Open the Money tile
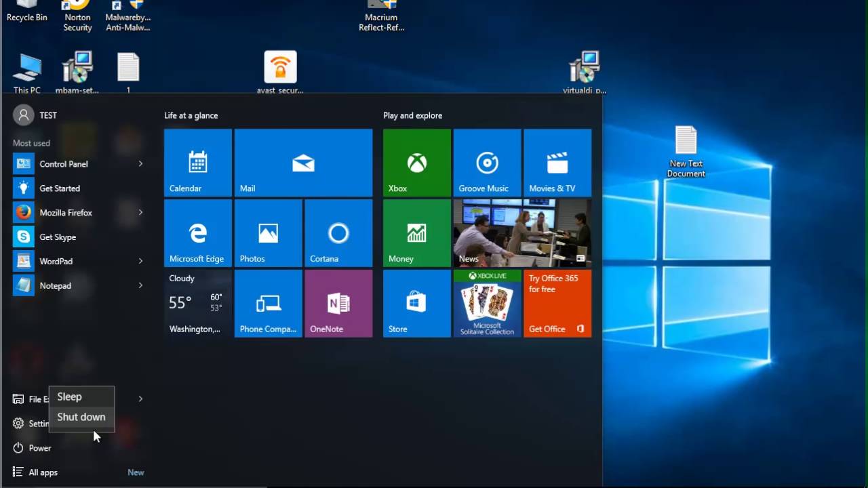Image resolution: width=868 pixels, height=488 pixels. click(x=416, y=233)
